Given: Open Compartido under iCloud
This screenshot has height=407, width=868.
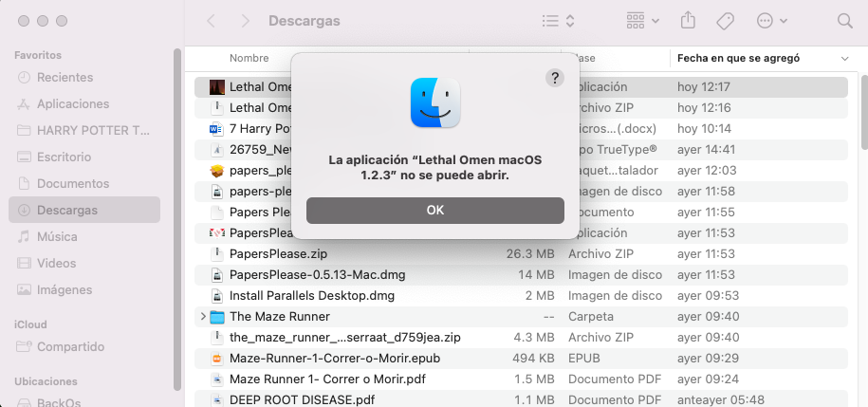Looking at the screenshot, I should coord(84,347).
